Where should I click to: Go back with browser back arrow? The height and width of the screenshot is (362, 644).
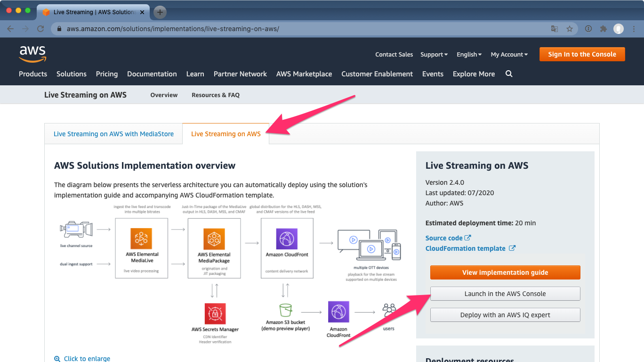[10, 29]
